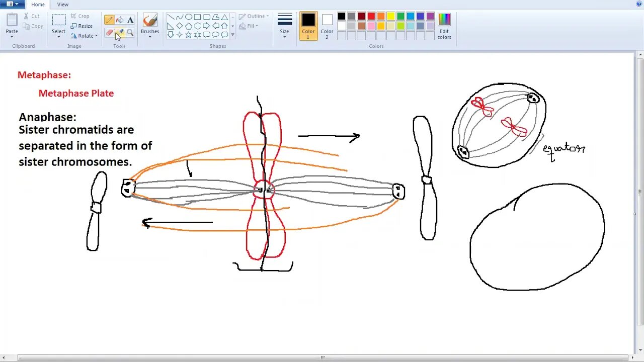Open the Paint file menu button
Screen dimensions: 644x362
(12, 4)
